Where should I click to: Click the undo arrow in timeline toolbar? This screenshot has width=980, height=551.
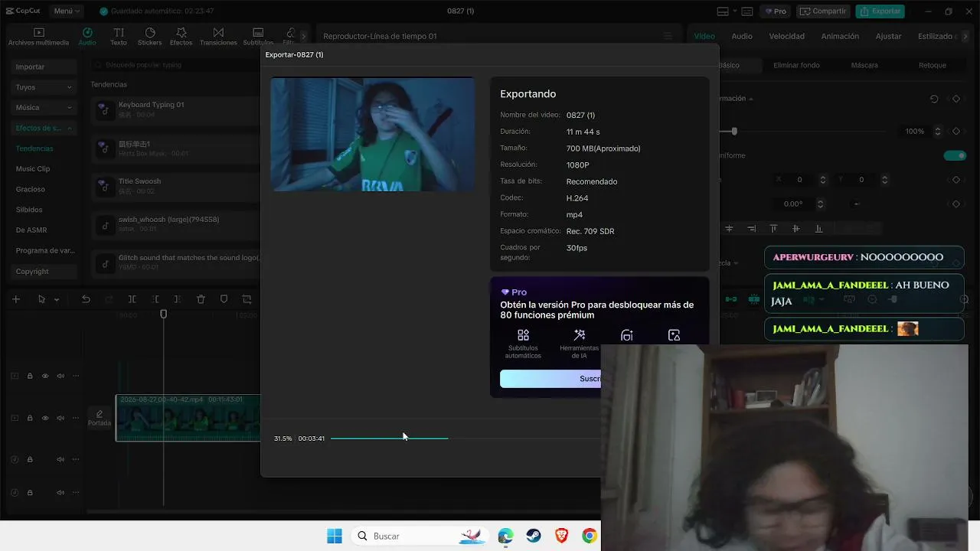pyautogui.click(x=86, y=299)
